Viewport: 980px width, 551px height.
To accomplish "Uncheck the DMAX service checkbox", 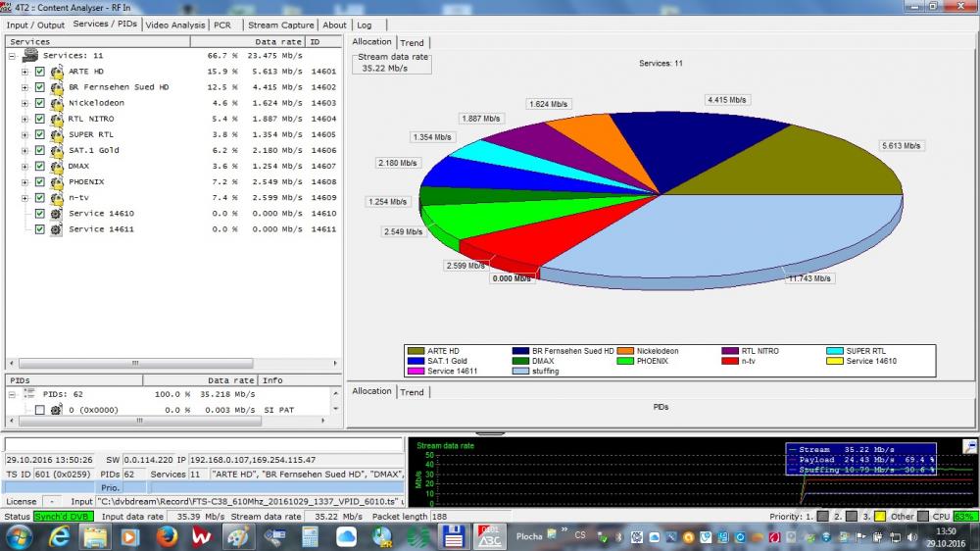I will [x=40, y=167].
